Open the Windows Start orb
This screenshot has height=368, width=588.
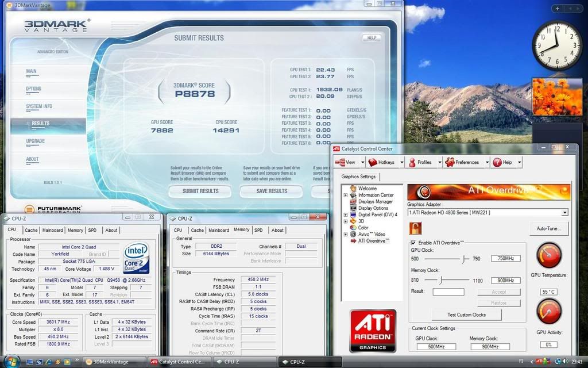11,361
